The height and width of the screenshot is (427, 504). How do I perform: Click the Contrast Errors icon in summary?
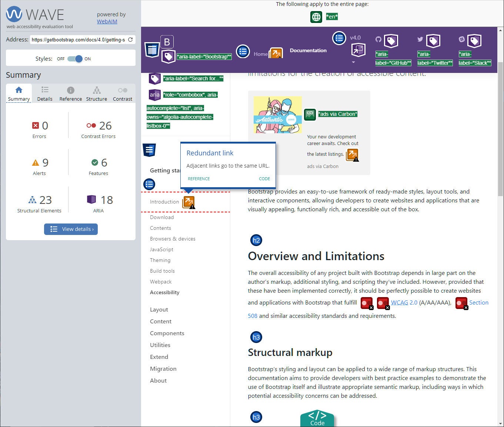91,125
